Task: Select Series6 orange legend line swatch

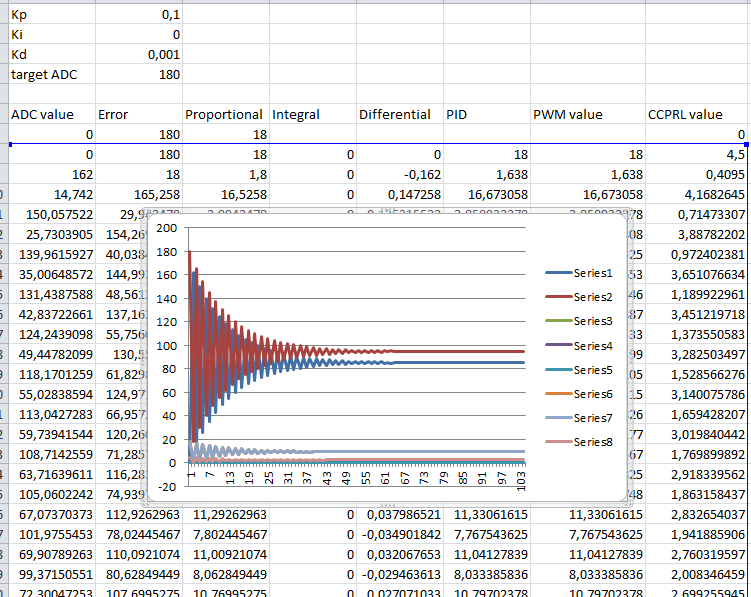Action: tap(557, 394)
